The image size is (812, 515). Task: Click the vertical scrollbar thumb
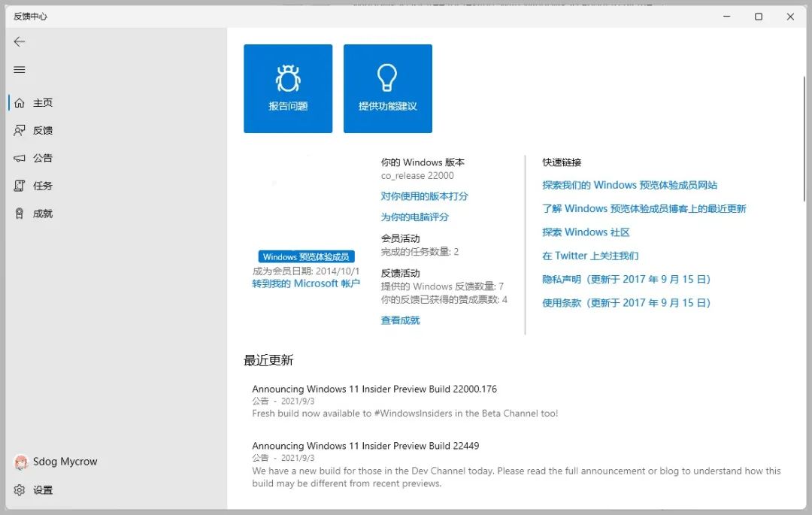tap(804, 139)
